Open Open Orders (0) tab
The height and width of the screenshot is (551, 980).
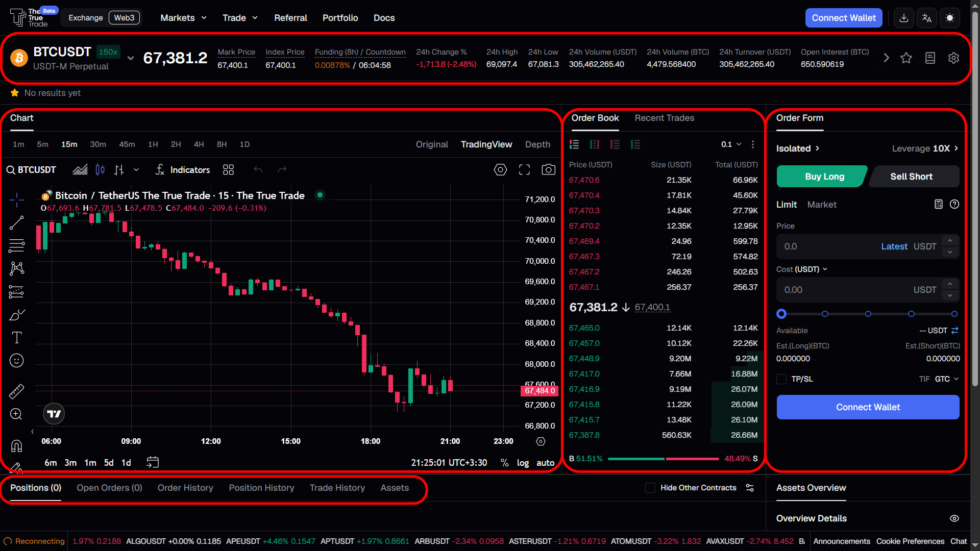tap(109, 488)
